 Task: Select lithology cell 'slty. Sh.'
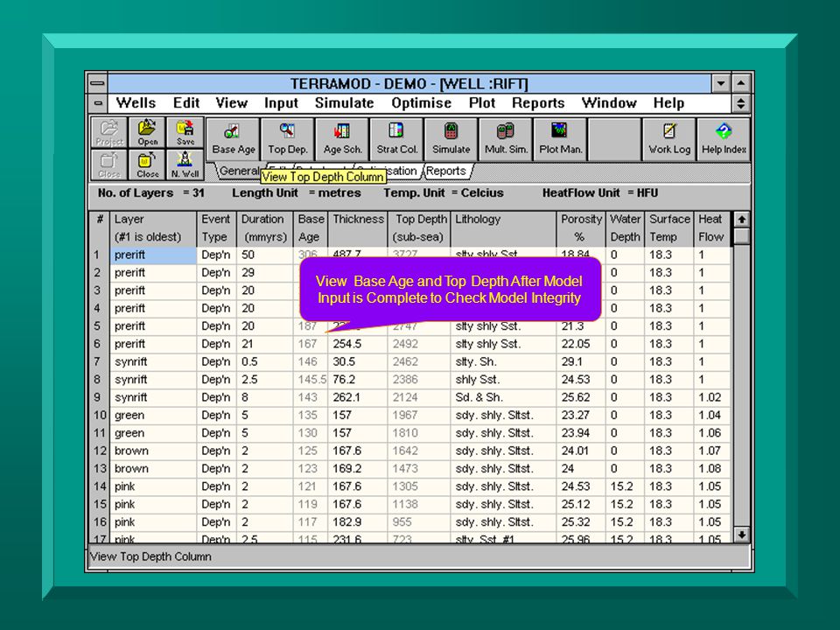tap(504, 361)
